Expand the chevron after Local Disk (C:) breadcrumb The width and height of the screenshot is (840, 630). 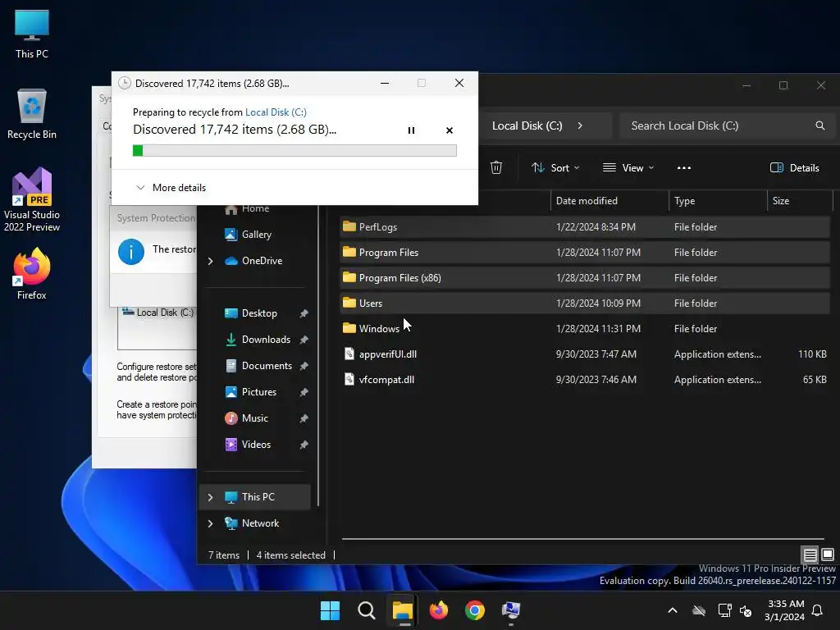(x=580, y=126)
